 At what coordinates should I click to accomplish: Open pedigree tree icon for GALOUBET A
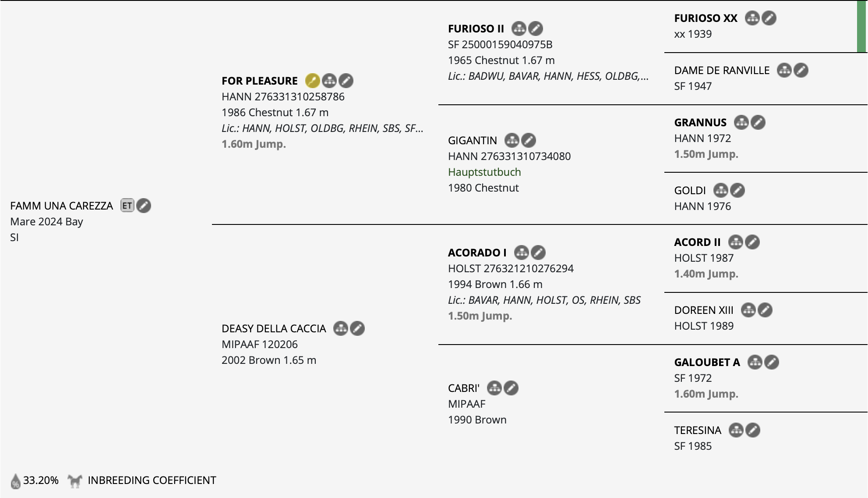click(755, 362)
